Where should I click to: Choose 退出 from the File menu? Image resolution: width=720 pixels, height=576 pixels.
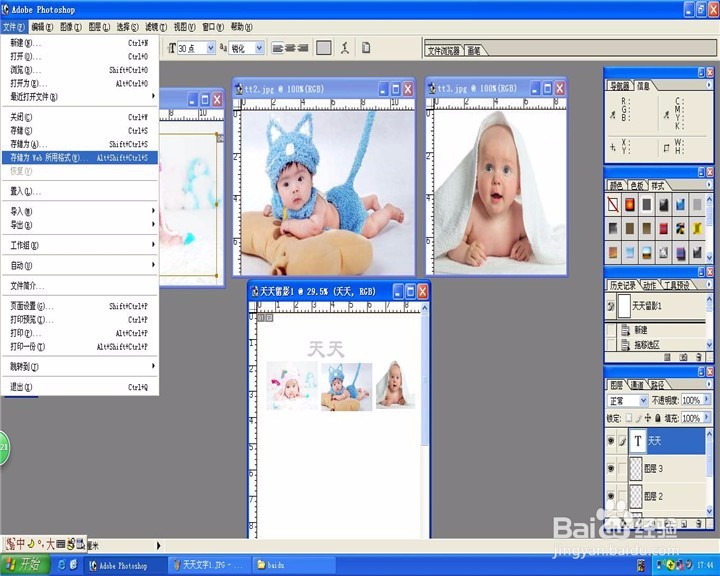79,387
